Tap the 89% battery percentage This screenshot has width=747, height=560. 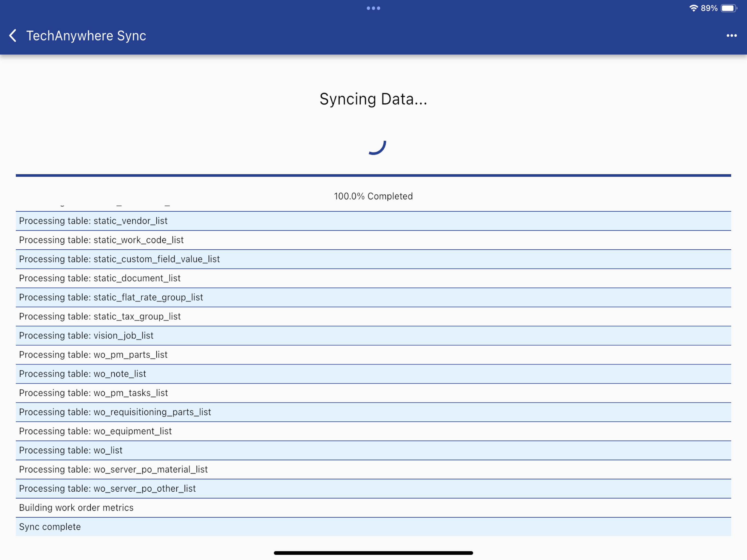coord(709,8)
